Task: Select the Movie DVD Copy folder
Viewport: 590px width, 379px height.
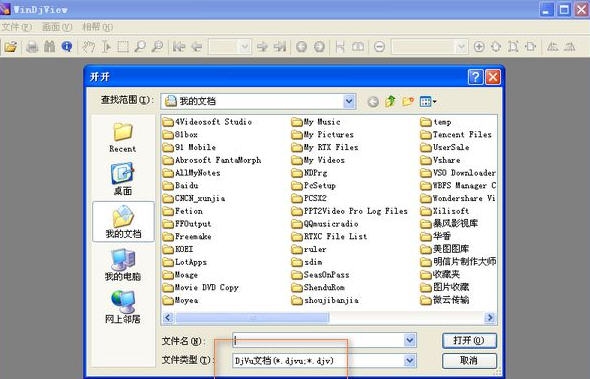Action: point(201,288)
